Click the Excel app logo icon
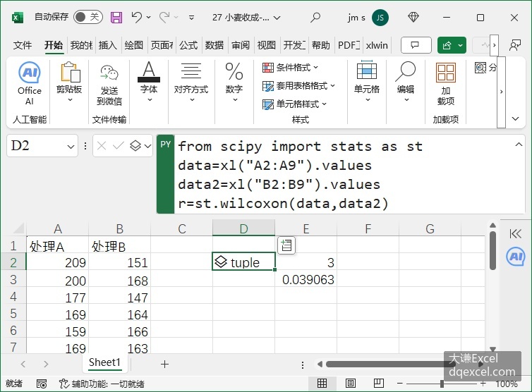This screenshot has width=532, height=392. coord(18,18)
